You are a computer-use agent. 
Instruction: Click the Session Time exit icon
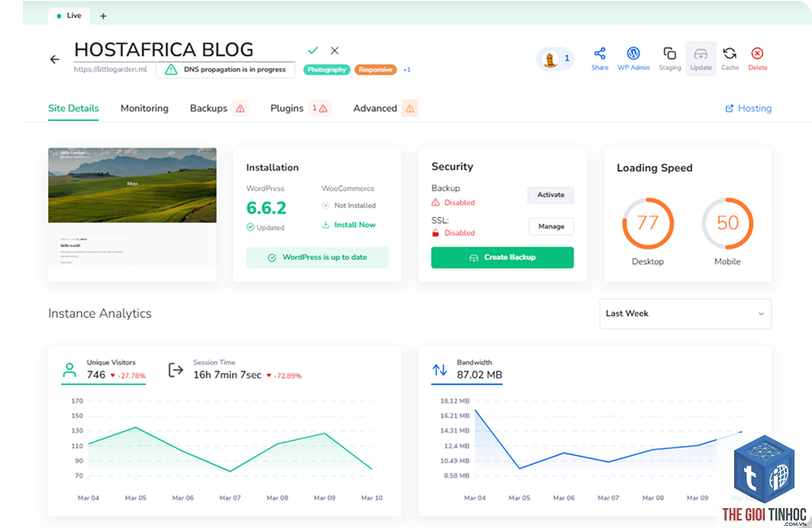176,370
